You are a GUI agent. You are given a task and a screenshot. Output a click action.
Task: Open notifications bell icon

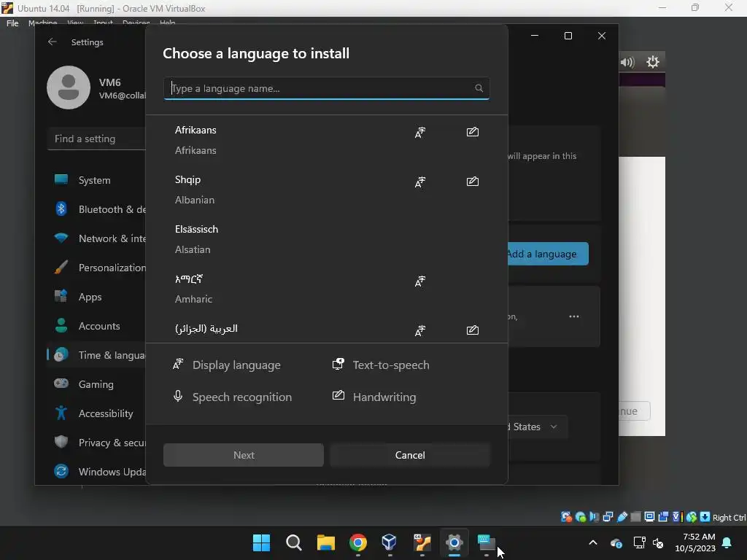[x=727, y=542]
